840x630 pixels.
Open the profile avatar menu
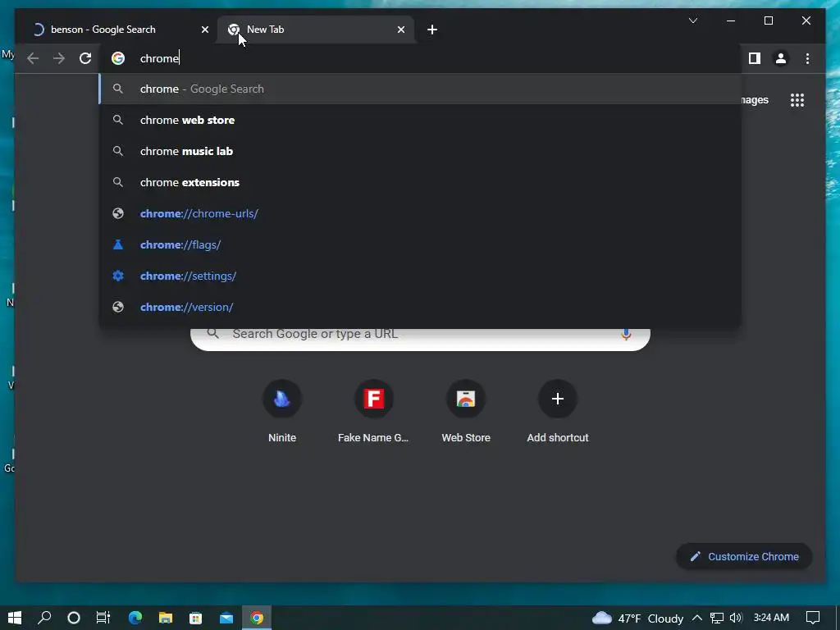coord(781,58)
